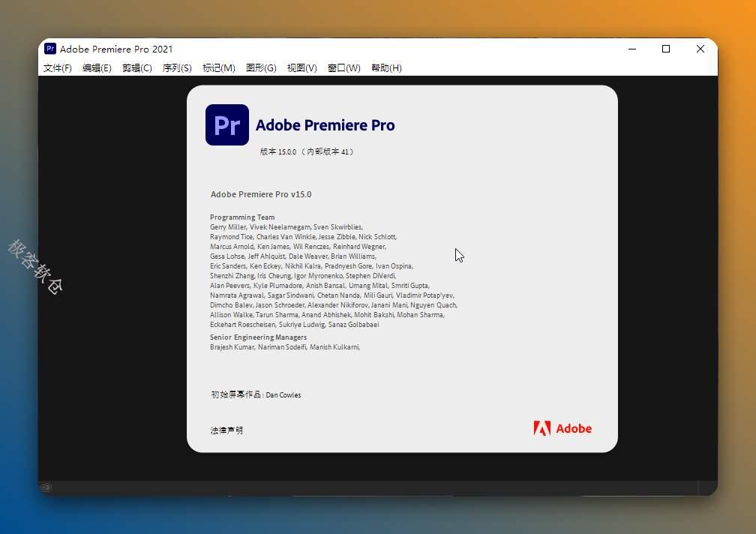Open the 帮助(H) menu
The width and height of the screenshot is (756, 534).
(x=386, y=68)
